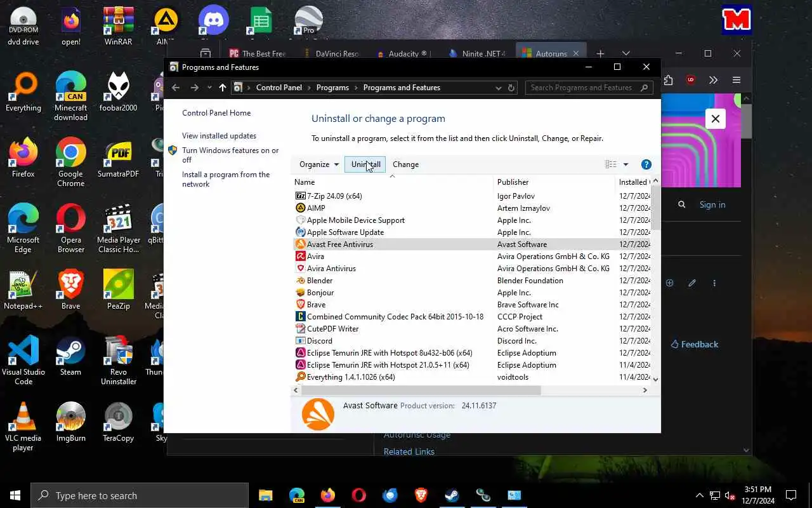Select CutePDF Writer in the program list
812x508 pixels.
(x=473, y=329)
